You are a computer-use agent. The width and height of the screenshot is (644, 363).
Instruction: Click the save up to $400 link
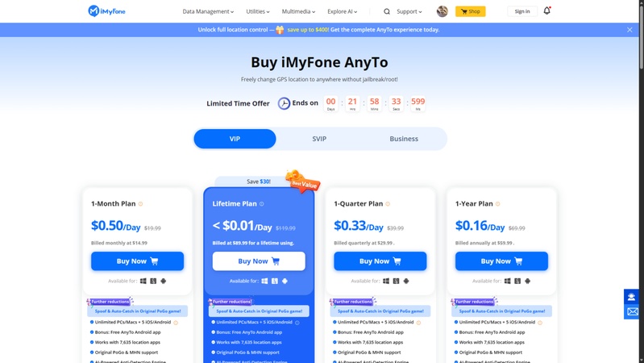point(308,30)
